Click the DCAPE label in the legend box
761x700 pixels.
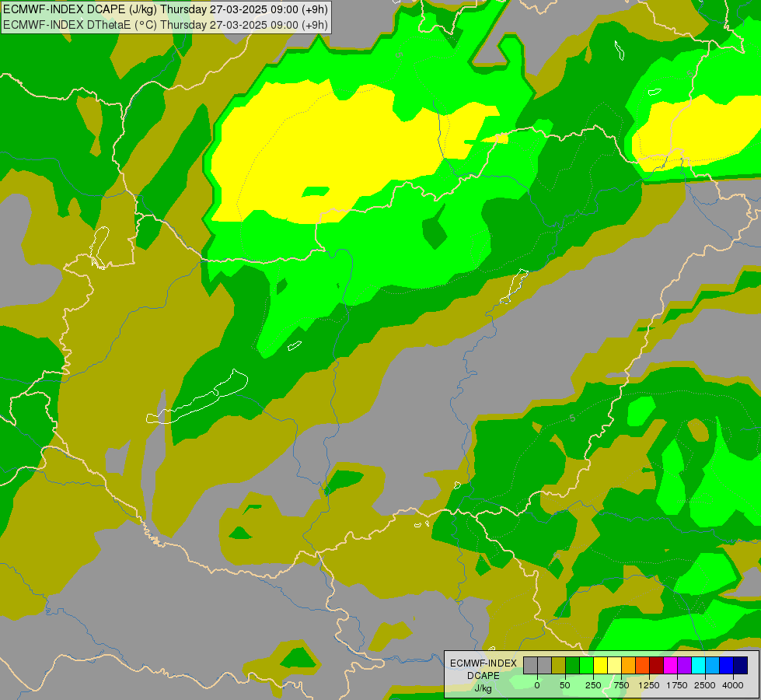click(483, 675)
